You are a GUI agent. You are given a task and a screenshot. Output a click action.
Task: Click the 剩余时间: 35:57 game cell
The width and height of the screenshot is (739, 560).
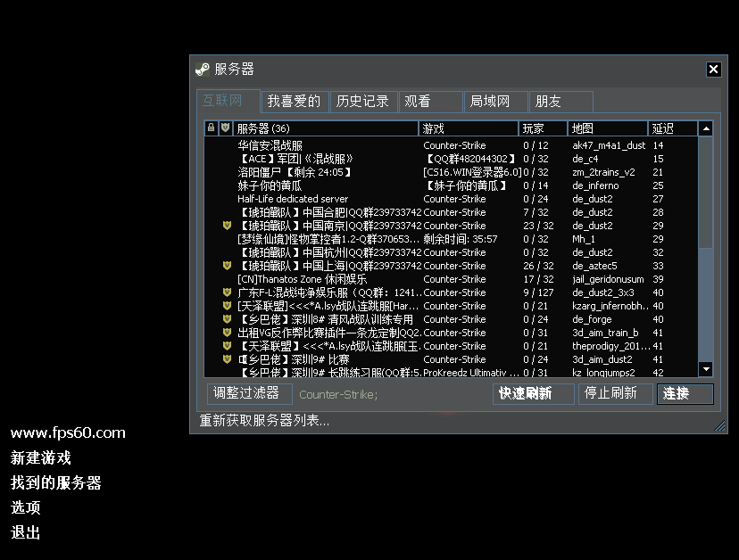click(460, 239)
